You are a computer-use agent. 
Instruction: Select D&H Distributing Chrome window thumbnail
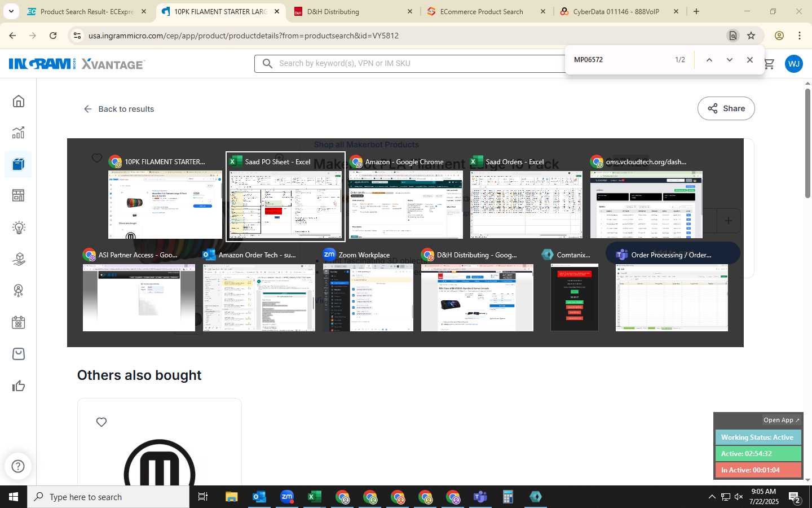(477, 290)
